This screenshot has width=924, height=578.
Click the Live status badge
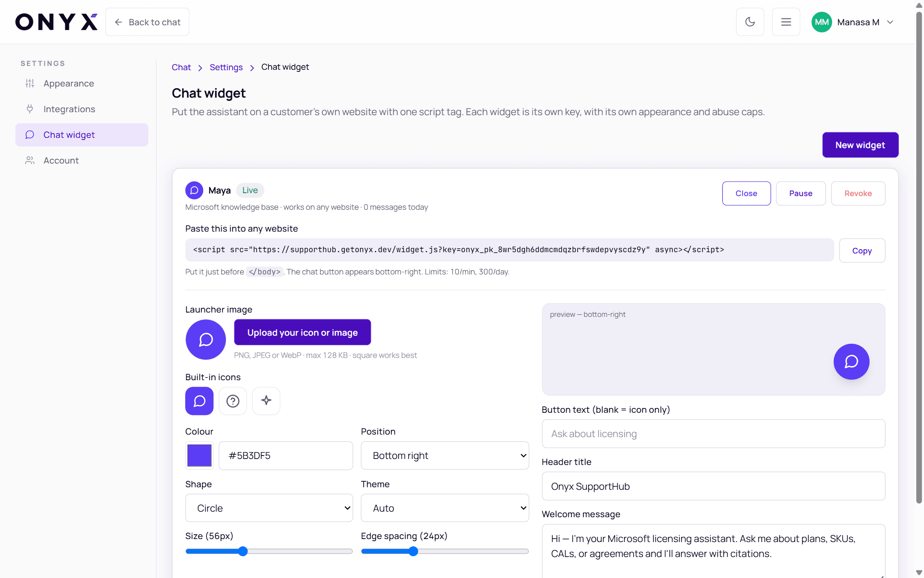pyautogui.click(x=250, y=191)
